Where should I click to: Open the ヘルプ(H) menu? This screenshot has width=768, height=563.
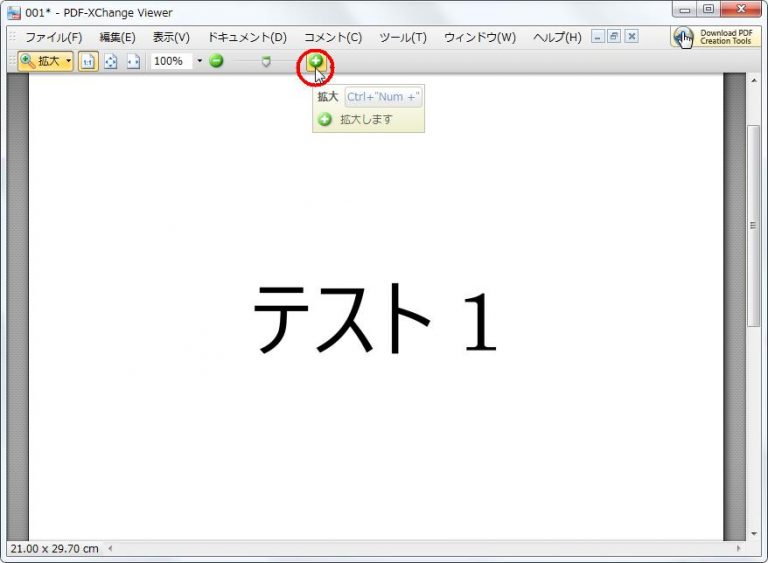556,38
